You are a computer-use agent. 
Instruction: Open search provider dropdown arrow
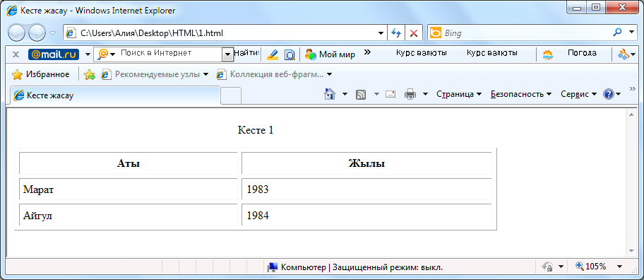(631, 33)
